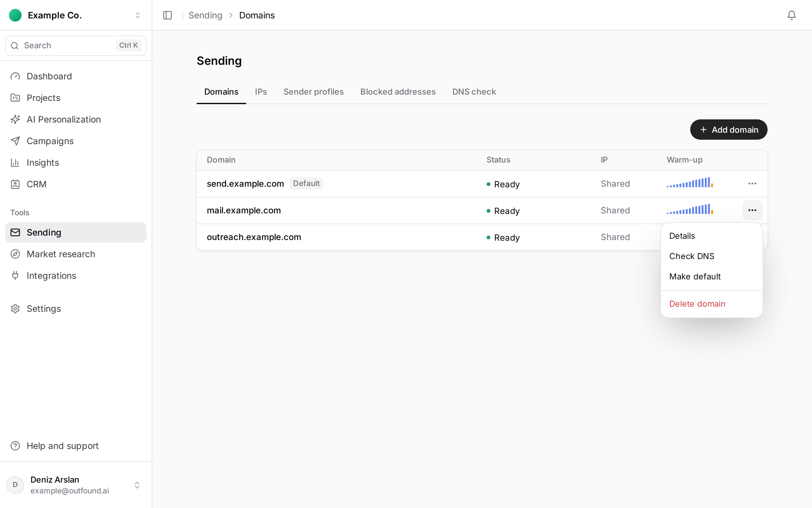This screenshot has width=812, height=508.
Task: Select Delete domain in the menu
Action: [x=711, y=304]
